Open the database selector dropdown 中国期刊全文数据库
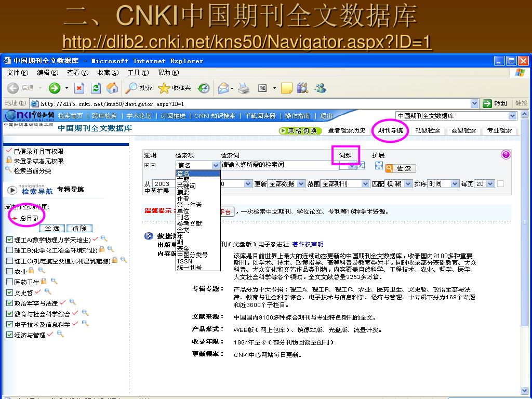The height and width of the screenshot is (399, 532). pos(456,116)
